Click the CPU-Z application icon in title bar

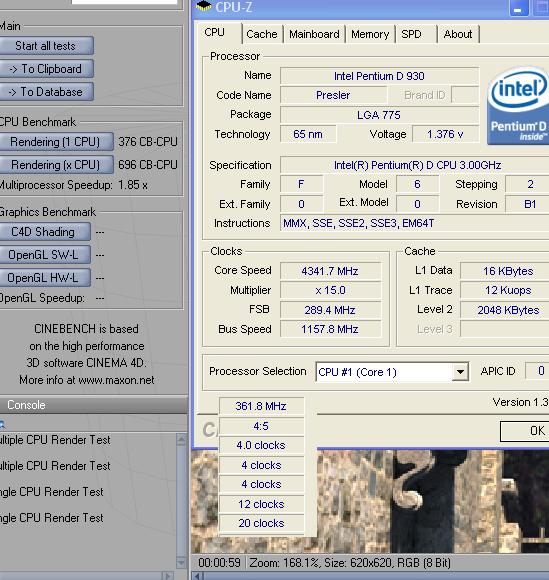coord(204,6)
